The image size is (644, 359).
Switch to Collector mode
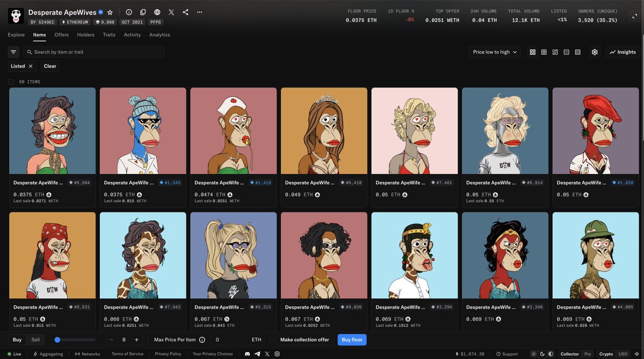[x=569, y=354]
